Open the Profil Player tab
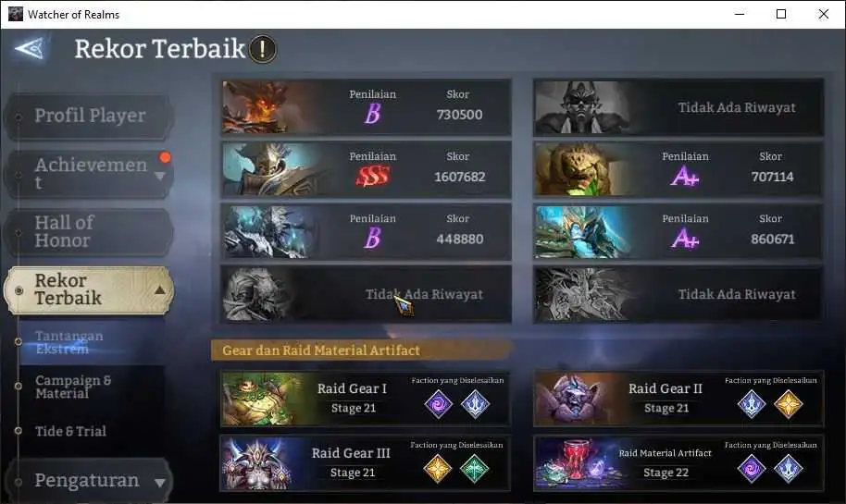846x504 pixels. pos(89,116)
